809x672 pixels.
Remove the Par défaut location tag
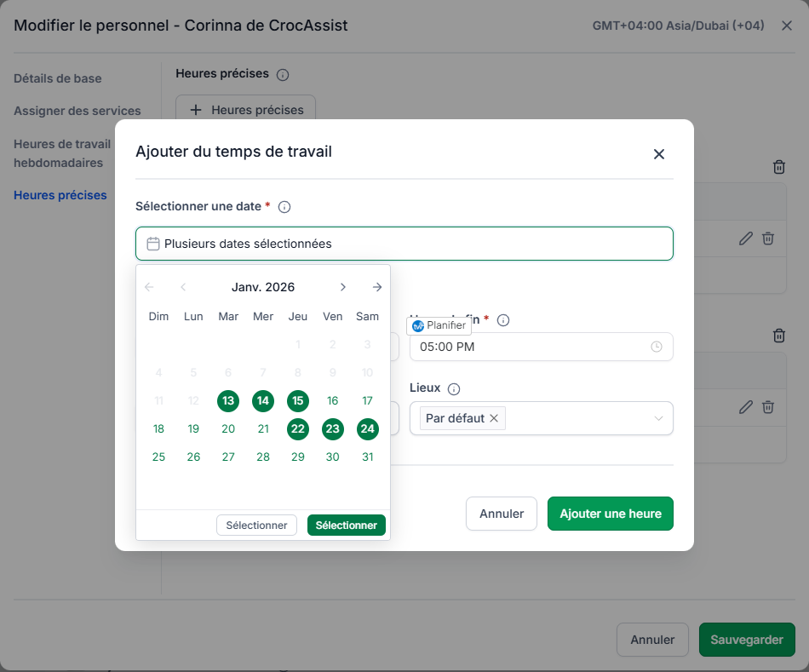pyautogui.click(x=494, y=418)
